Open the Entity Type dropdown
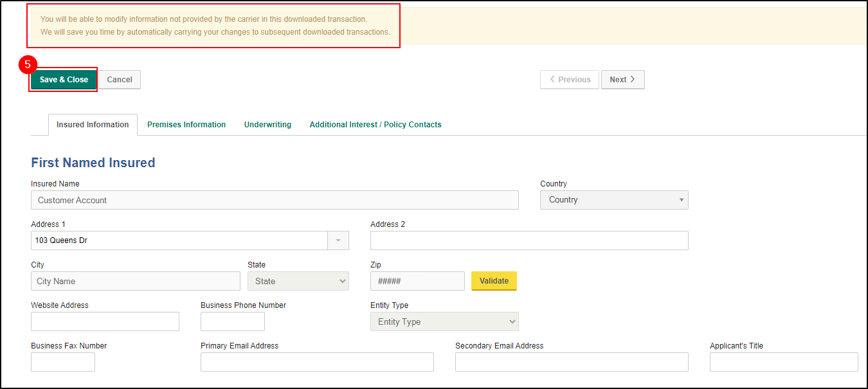This screenshot has width=868, height=389. tap(444, 321)
